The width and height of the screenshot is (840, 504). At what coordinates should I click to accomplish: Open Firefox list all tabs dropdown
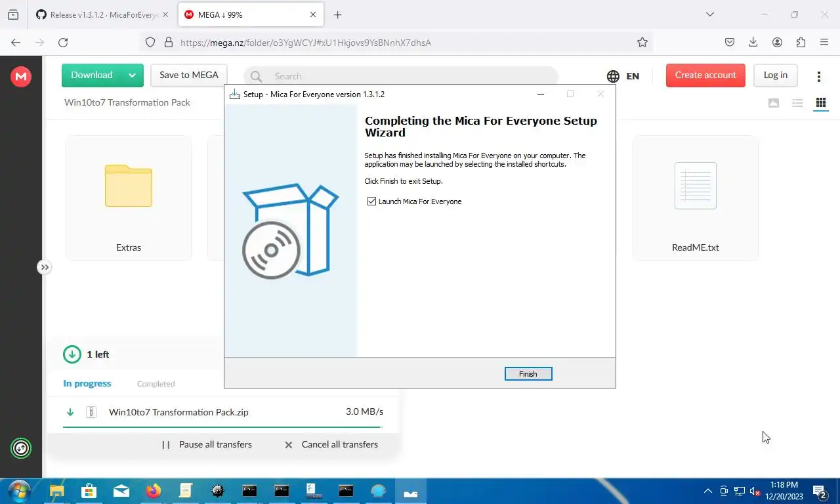709,14
